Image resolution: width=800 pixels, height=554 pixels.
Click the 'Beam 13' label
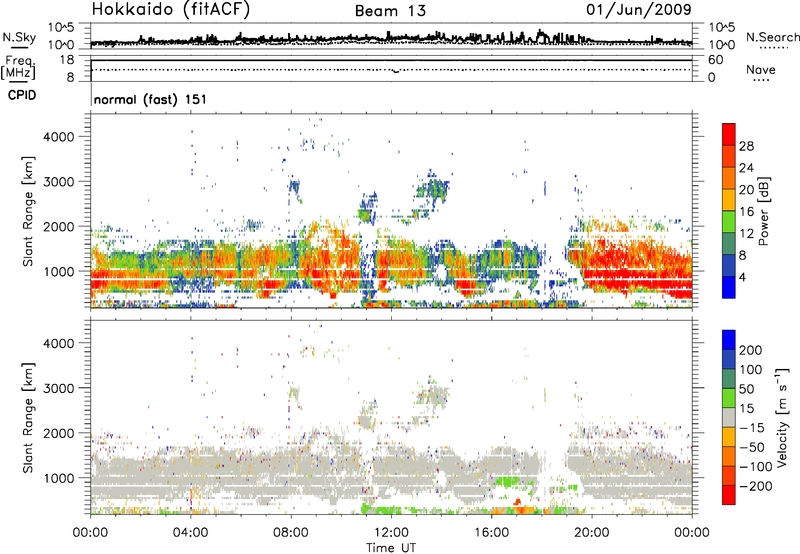(x=390, y=11)
